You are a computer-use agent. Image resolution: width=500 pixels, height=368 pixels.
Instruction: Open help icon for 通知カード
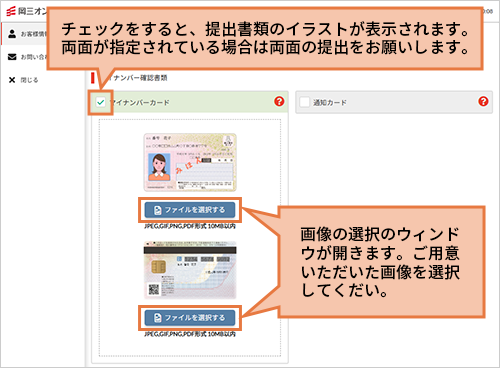pyautogui.click(x=483, y=101)
